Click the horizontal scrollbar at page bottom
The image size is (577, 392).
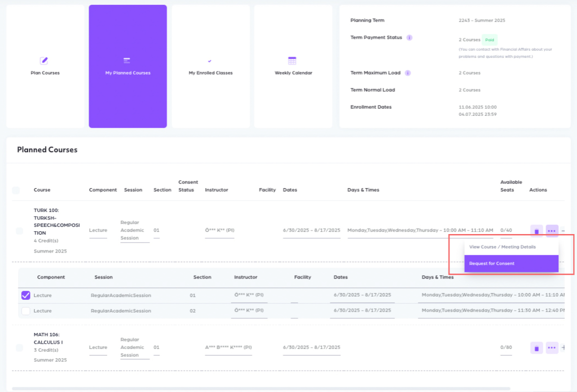tap(260, 389)
